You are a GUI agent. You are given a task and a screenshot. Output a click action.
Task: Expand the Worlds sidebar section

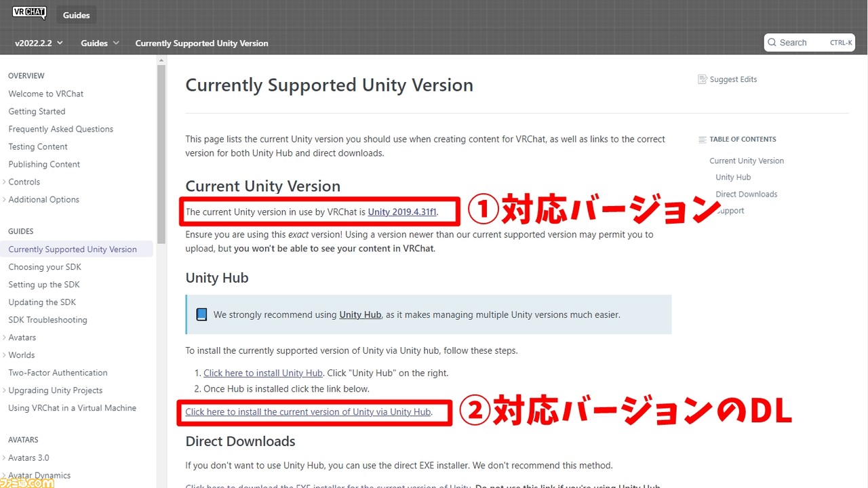4,355
